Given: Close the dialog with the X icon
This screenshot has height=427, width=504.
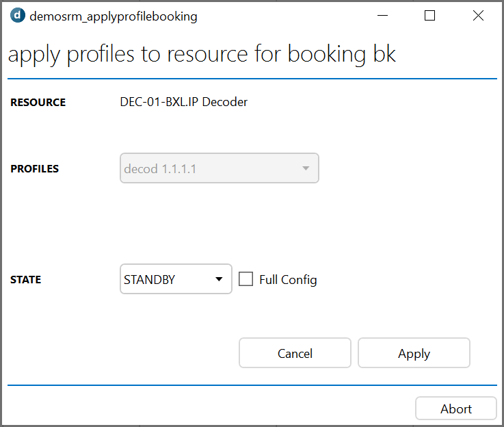Looking at the screenshot, I should [x=478, y=16].
